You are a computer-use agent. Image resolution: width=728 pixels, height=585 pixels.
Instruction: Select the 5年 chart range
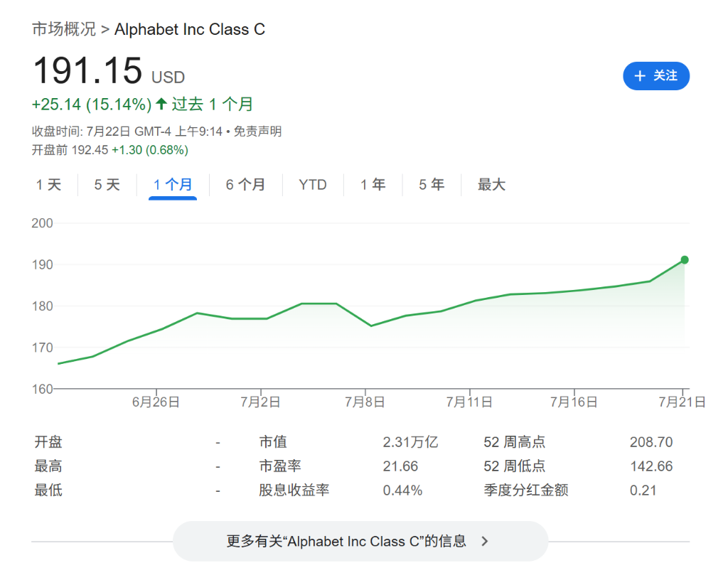(x=431, y=184)
